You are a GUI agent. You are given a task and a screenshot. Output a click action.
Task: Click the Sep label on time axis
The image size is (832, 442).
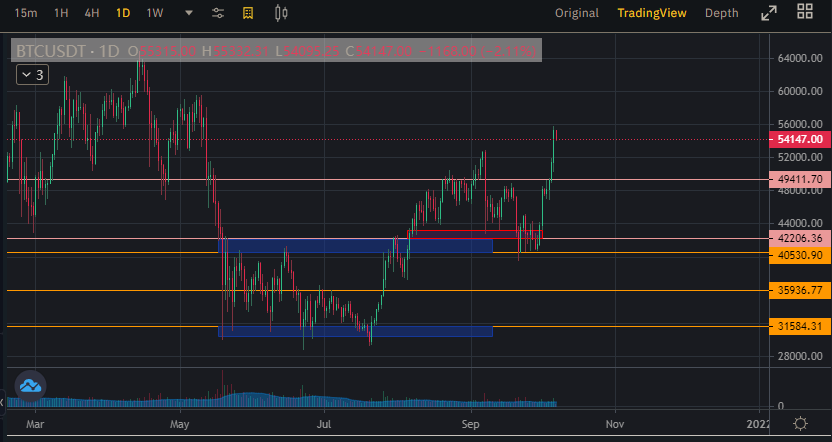click(x=470, y=424)
